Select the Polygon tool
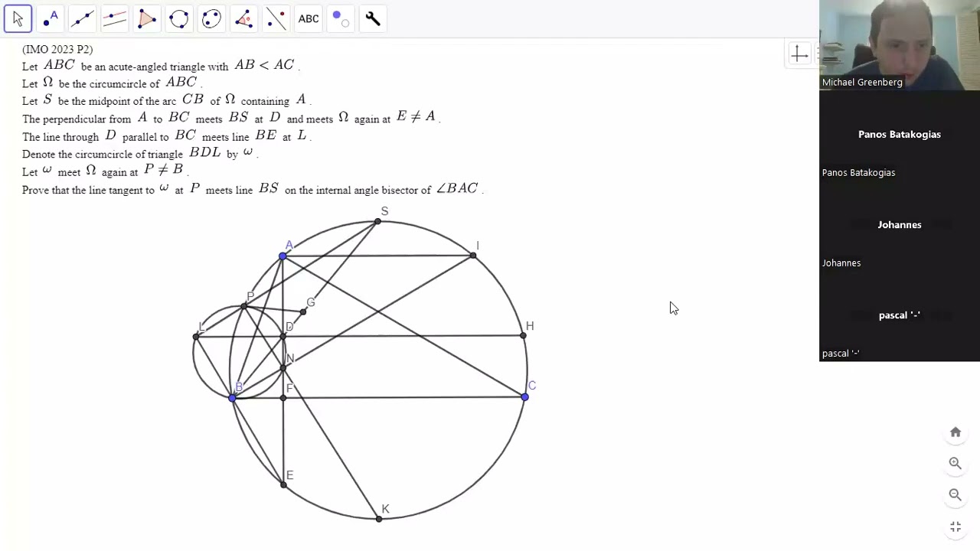Viewport: 980px width, 551px height. coord(146,19)
